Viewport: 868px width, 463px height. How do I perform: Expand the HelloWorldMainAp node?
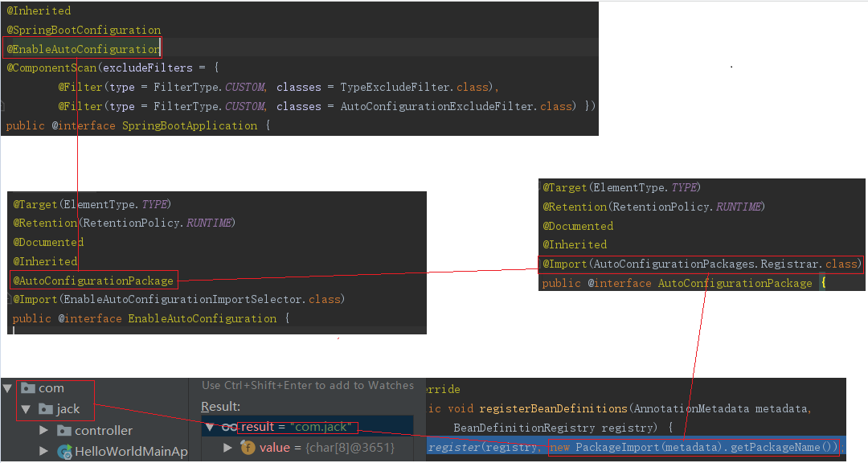[43, 452]
